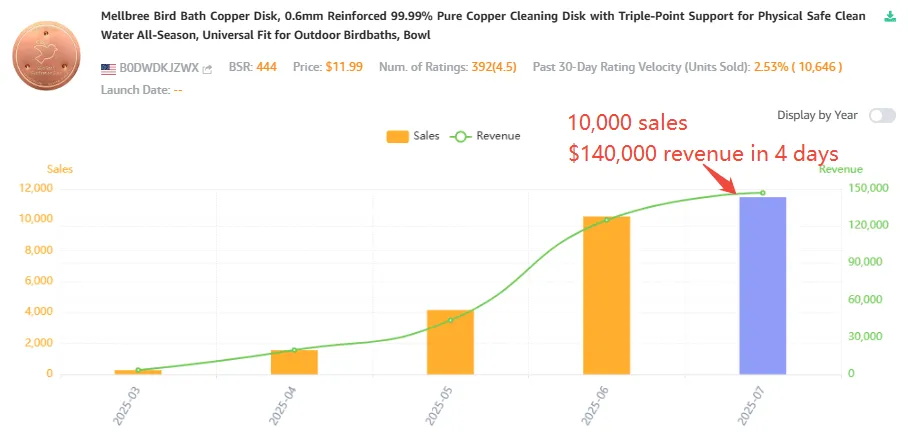The height and width of the screenshot is (433, 908).
Task: Select the 2025-07 blue sales bar
Action: [x=762, y=285]
